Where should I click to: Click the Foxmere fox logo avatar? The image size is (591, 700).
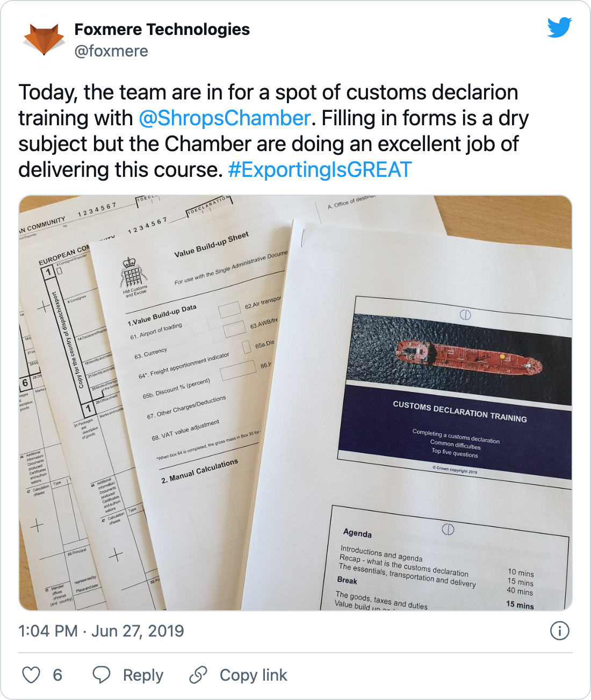click(x=44, y=39)
